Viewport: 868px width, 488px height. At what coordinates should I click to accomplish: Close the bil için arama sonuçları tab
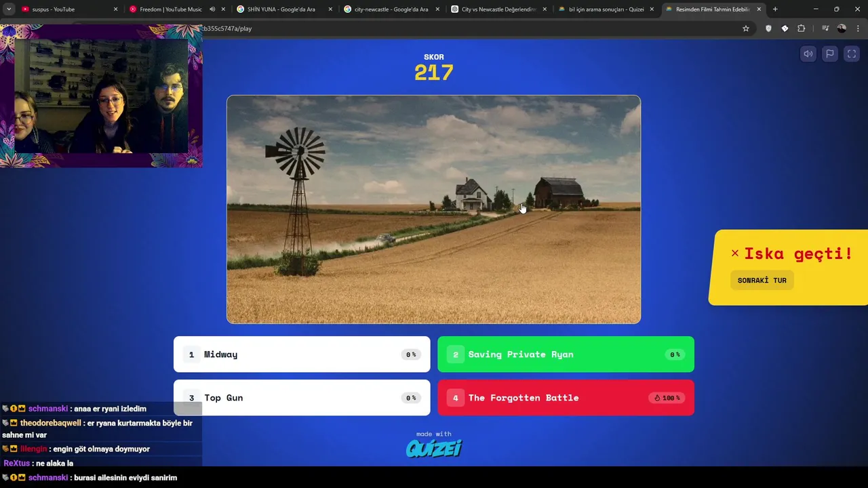click(x=652, y=9)
